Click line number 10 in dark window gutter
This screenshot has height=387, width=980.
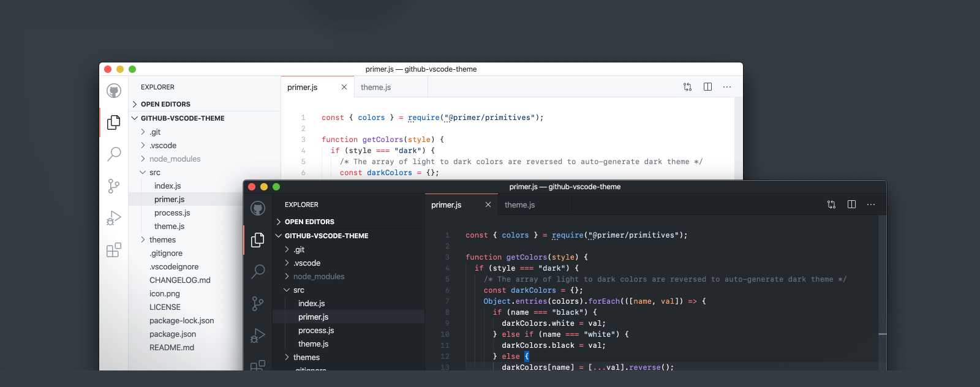pos(445,334)
